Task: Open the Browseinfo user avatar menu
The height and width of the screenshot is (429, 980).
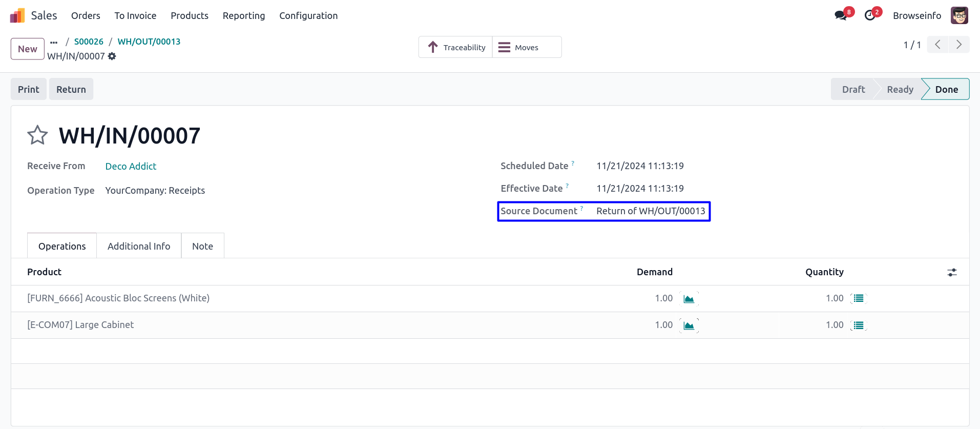Action: [959, 15]
